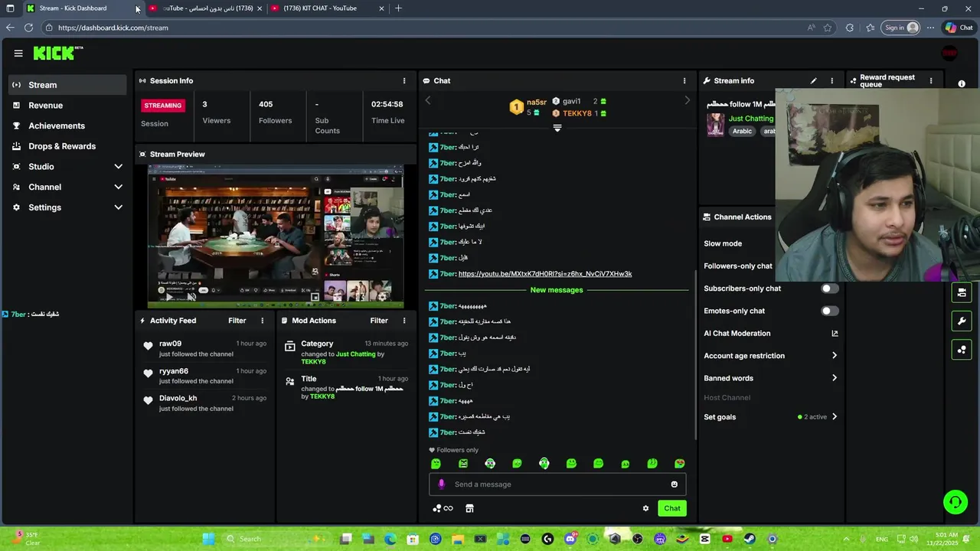
Task: Switch to the KIT CHAT YouTube tab
Action: (x=326, y=8)
